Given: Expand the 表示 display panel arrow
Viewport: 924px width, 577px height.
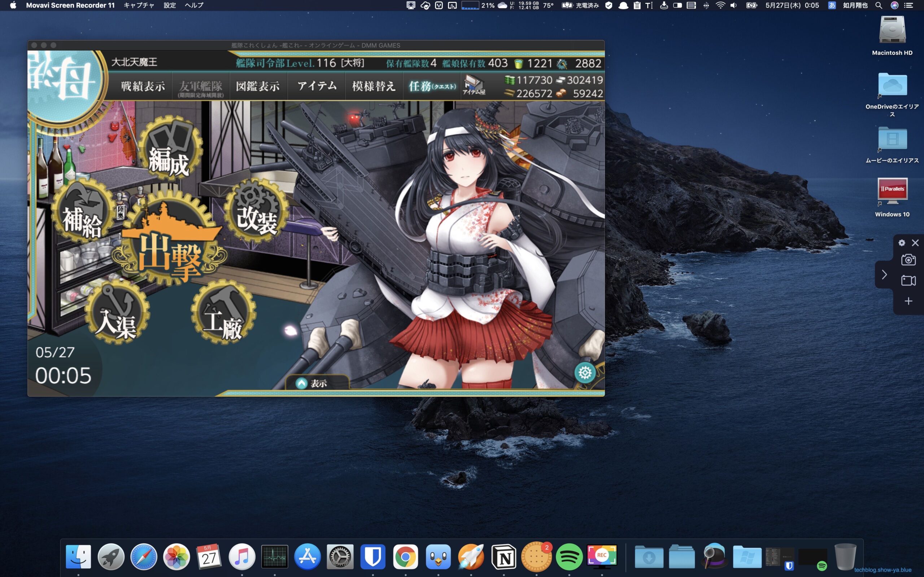Looking at the screenshot, I should coord(302,383).
